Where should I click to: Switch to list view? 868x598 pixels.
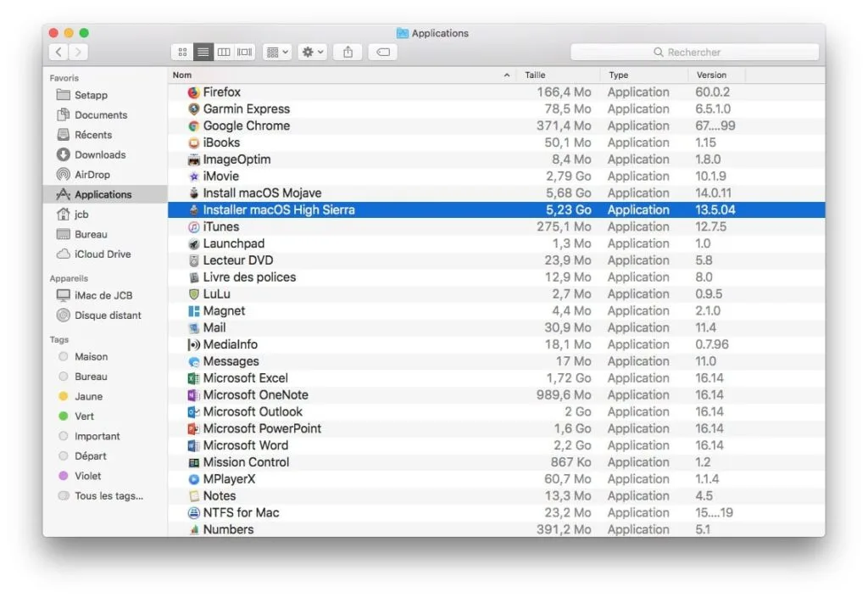tap(203, 52)
